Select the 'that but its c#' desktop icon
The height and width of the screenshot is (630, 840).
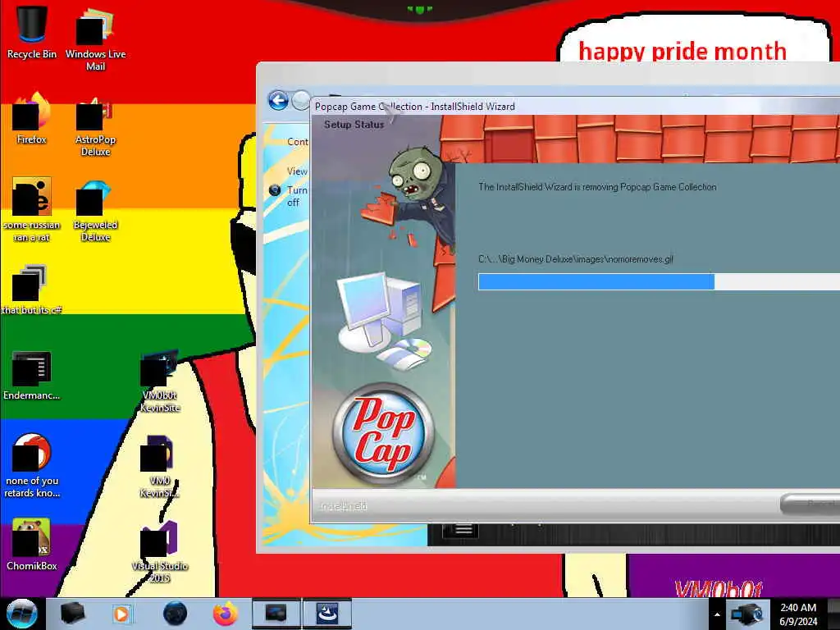(32, 290)
